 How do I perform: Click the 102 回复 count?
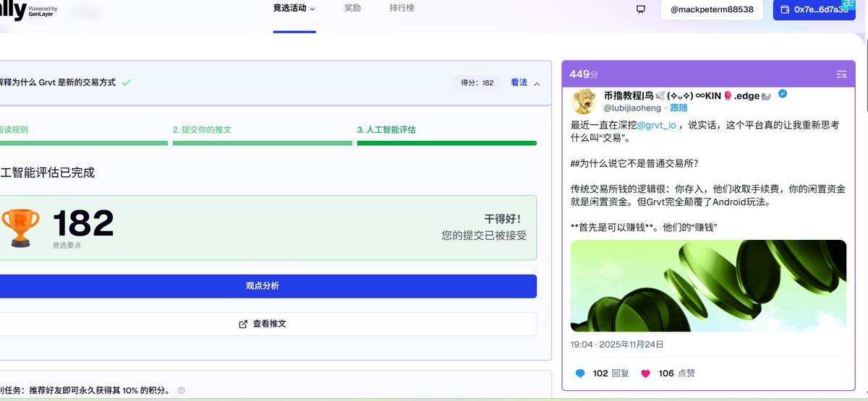[x=611, y=374]
